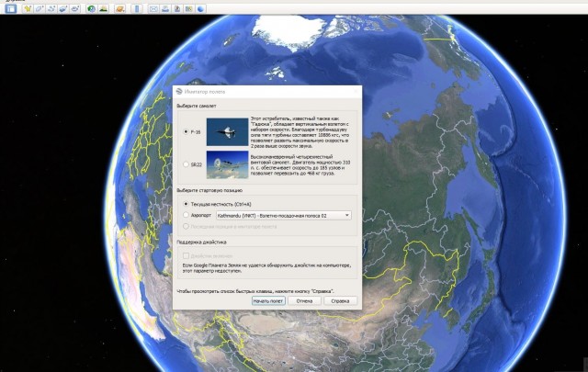Image resolution: width=588 pixels, height=372 pixels.
Task: Click the Cancel (Отмена) button
Action: pos(304,300)
